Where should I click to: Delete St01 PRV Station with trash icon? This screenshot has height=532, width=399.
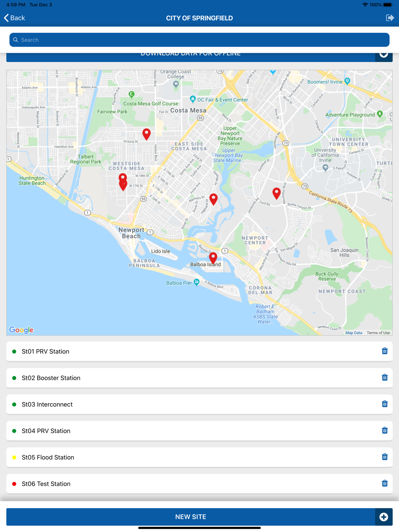(x=385, y=351)
